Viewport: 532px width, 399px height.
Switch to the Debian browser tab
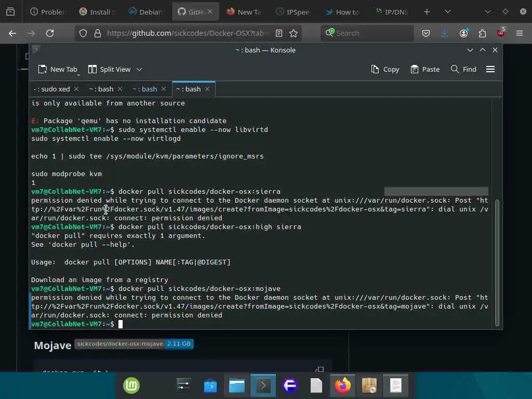pyautogui.click(x=147, y=12)
